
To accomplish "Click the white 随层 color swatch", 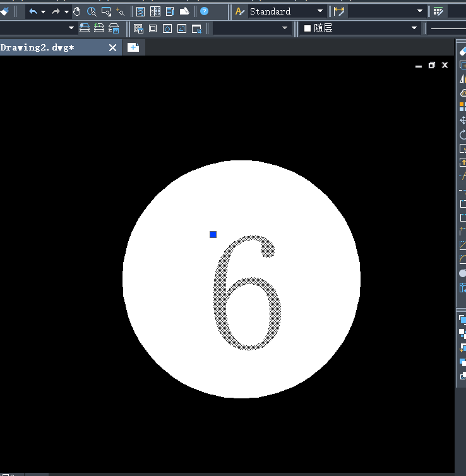I will tap(308, 28).
